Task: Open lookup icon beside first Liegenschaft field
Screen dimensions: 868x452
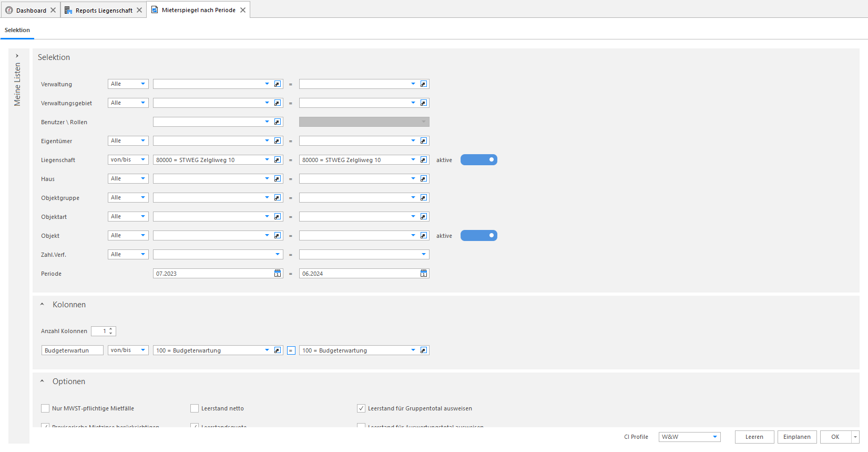Action: click(278, 160)
